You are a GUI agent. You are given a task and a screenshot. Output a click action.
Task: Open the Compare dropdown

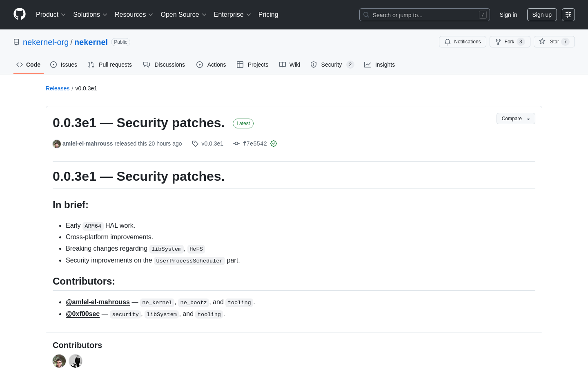[x=516, y=119]
